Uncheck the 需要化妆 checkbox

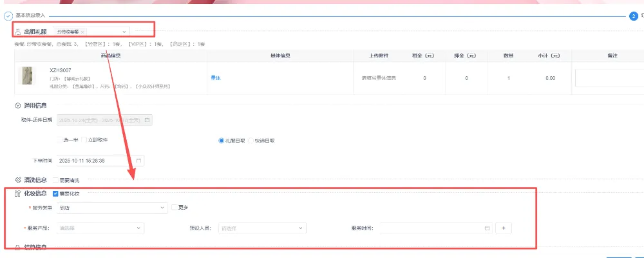[56, 193]
